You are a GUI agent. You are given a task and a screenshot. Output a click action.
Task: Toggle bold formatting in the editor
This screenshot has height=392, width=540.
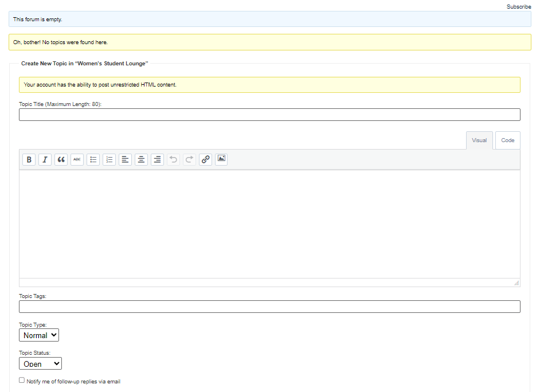[29, 159]
